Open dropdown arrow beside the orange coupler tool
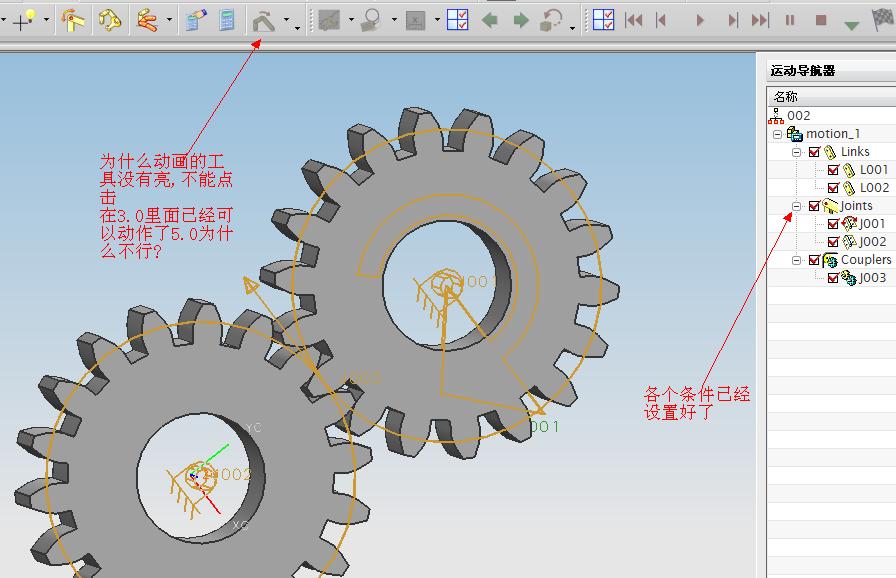The height and width of the screenshot is (578, 896). click(170, 21)
